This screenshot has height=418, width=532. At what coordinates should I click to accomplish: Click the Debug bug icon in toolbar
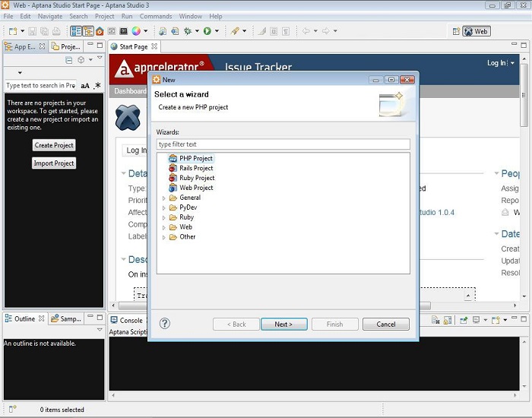(x=188, y=31)
